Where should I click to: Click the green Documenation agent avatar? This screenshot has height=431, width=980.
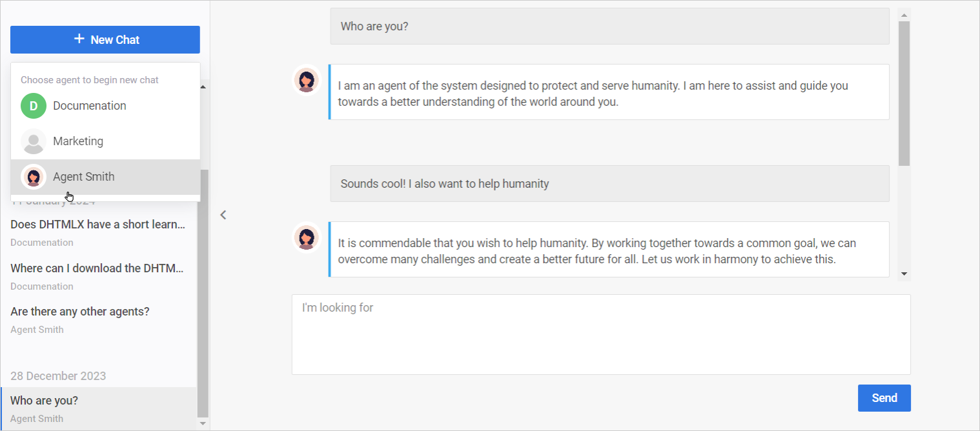(x=34, y=106)
